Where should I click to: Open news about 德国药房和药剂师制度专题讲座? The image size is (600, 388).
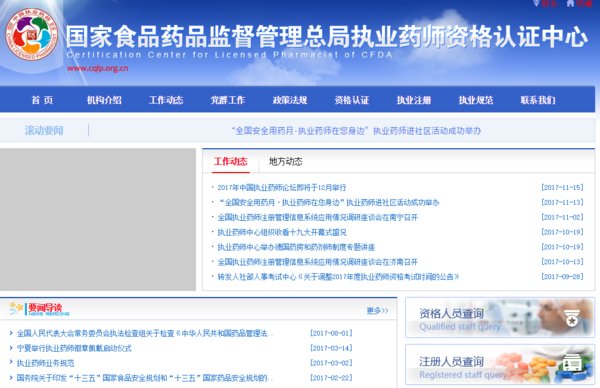pyautogui.click(x=296, y=247)
